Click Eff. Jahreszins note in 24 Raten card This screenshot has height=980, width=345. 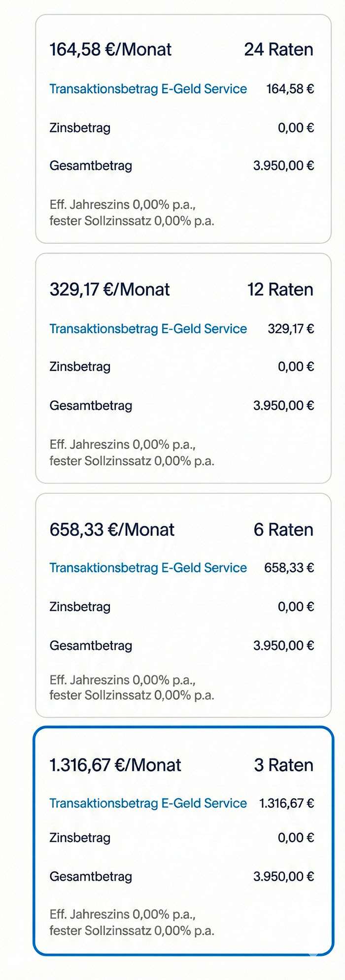[122, 205]
